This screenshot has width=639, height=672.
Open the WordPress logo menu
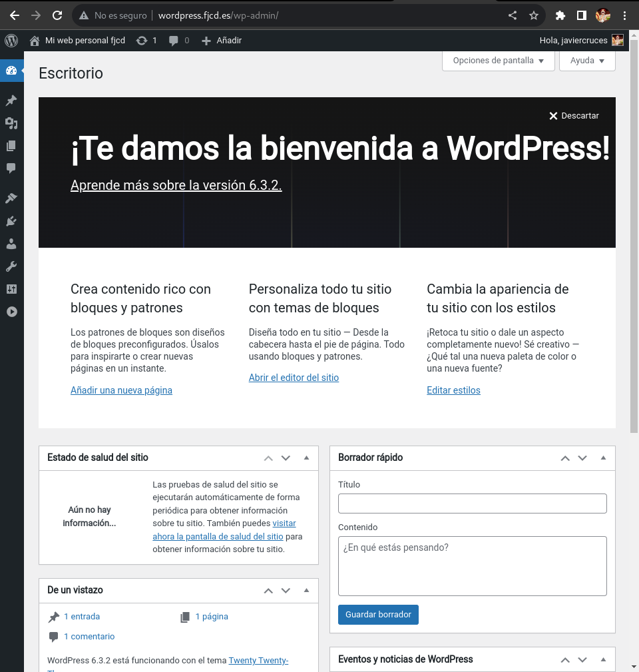pos(11,40)
